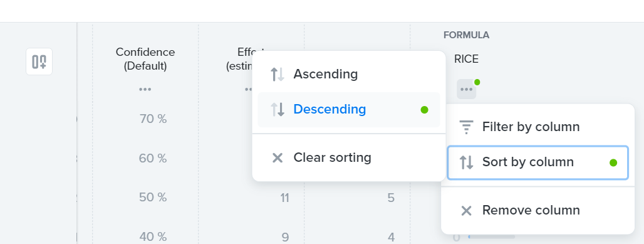The height and width of the screenshot is (244, 644).
Task: Select the 70 % confidence cell
Action: (153, 119)
